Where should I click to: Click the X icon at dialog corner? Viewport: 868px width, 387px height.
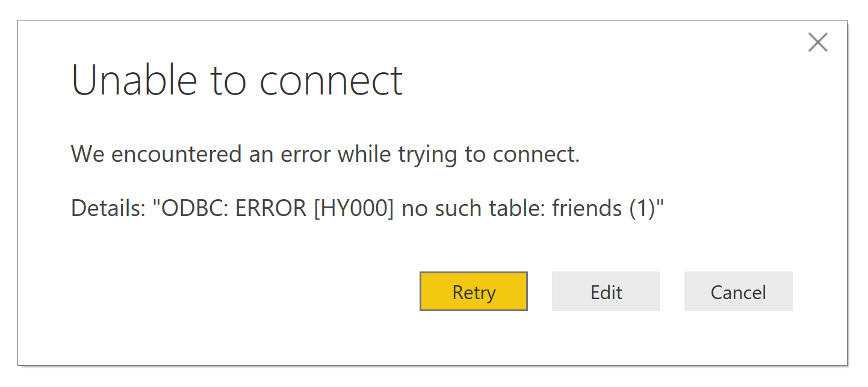[817, 43]
